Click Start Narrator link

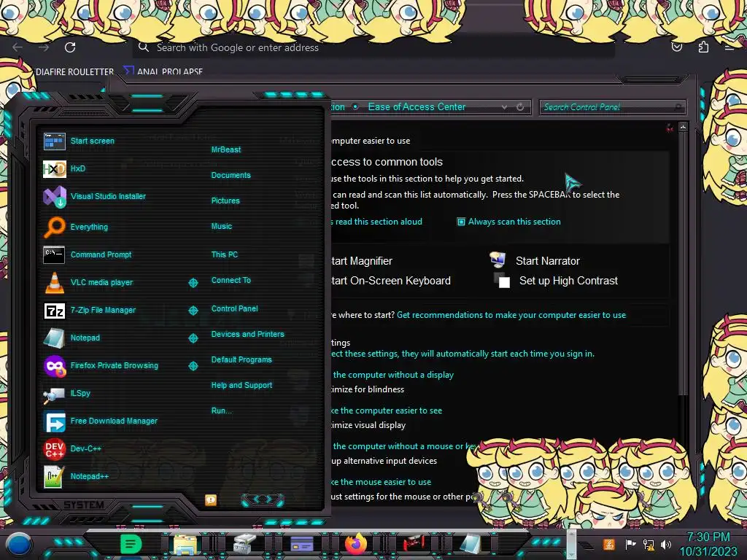pos(547,261)
